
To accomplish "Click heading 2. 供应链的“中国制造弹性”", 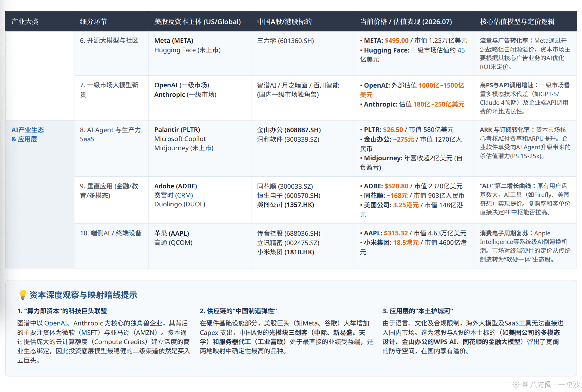I will pyautogui.click(x=238, y=311).
